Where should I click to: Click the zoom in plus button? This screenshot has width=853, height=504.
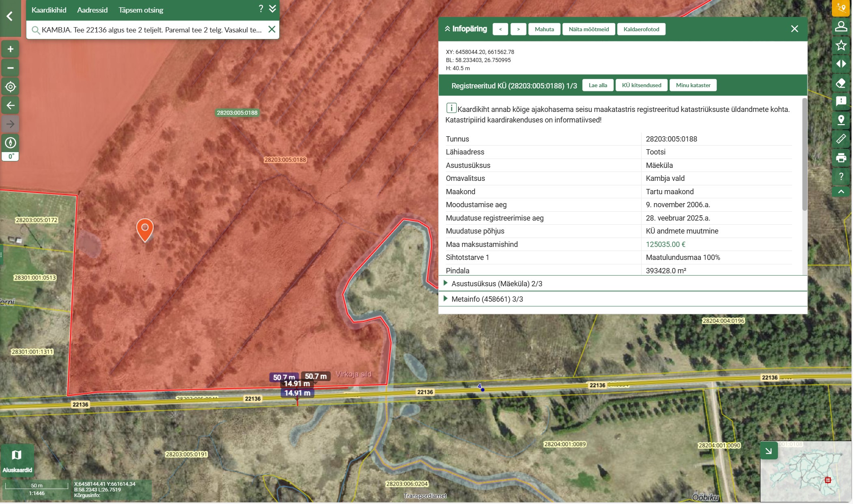11,49
